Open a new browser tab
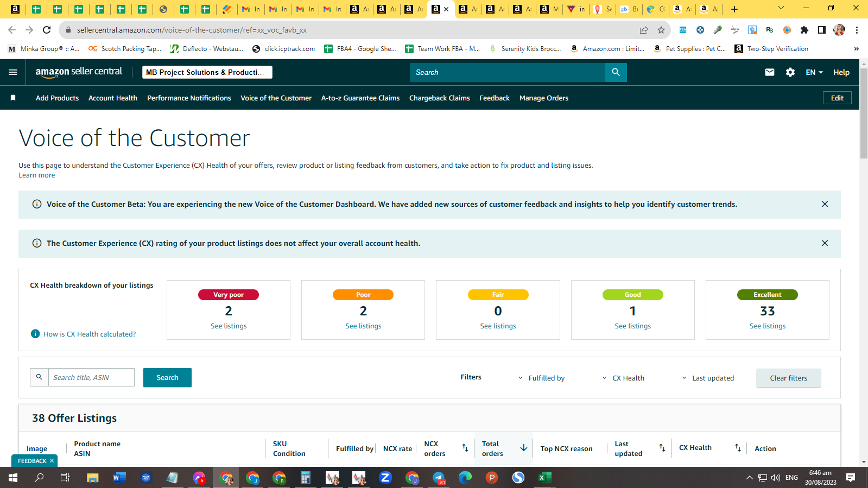This screenshot has width=868, height=488. pos(734,9)
